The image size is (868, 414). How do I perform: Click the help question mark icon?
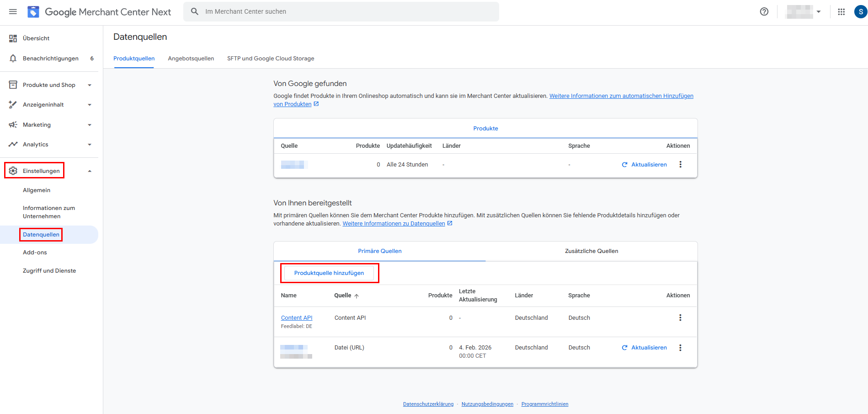point(764,11)
